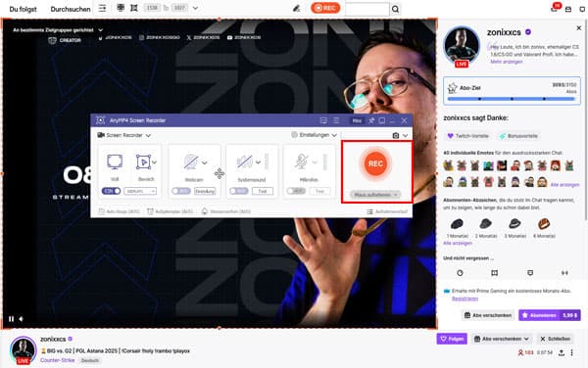This screenshot has width=588, height=368.
Task: Click the Wasserzeichen watermark option
Action: tap(226, 211)
